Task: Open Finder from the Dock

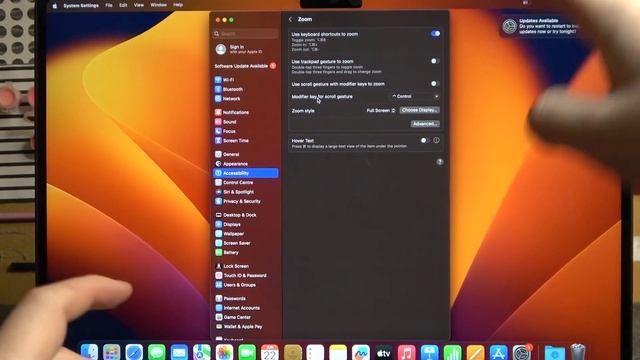Action: click(89, 352)
